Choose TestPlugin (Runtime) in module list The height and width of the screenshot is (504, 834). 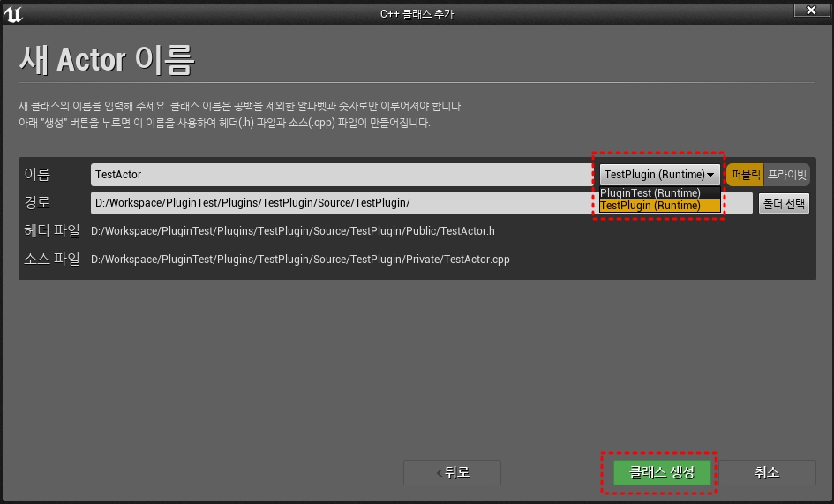tap(659, 206)
